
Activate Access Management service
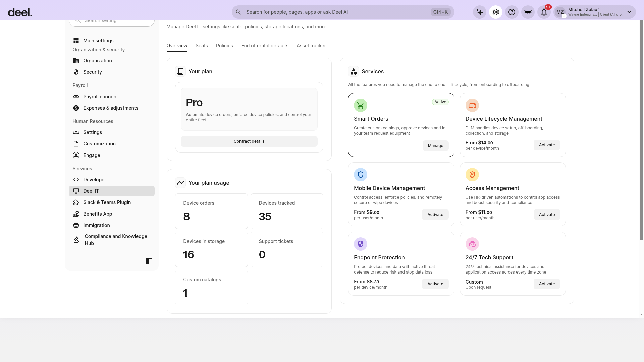547,215
